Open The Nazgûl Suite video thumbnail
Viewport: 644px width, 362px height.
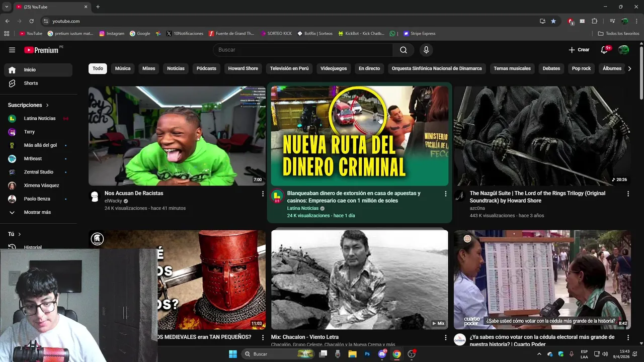pos(542,136)
